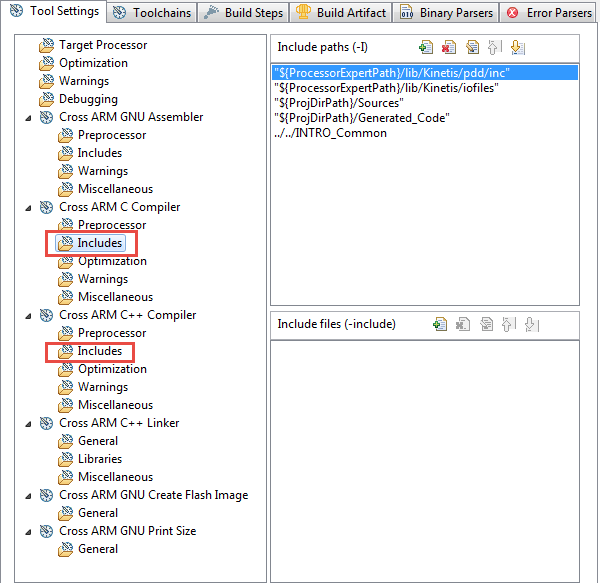
Task: Click the Build Artifact trophy icon
Action: (303, 12)
